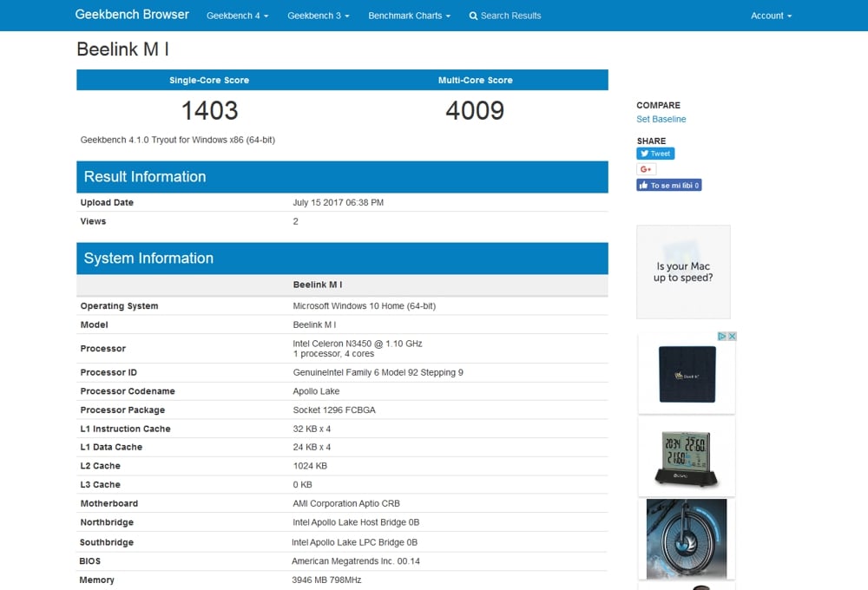Open the digital clock weather station ad
The height and width of the screenshot is (590, 868).
(686, 456)
